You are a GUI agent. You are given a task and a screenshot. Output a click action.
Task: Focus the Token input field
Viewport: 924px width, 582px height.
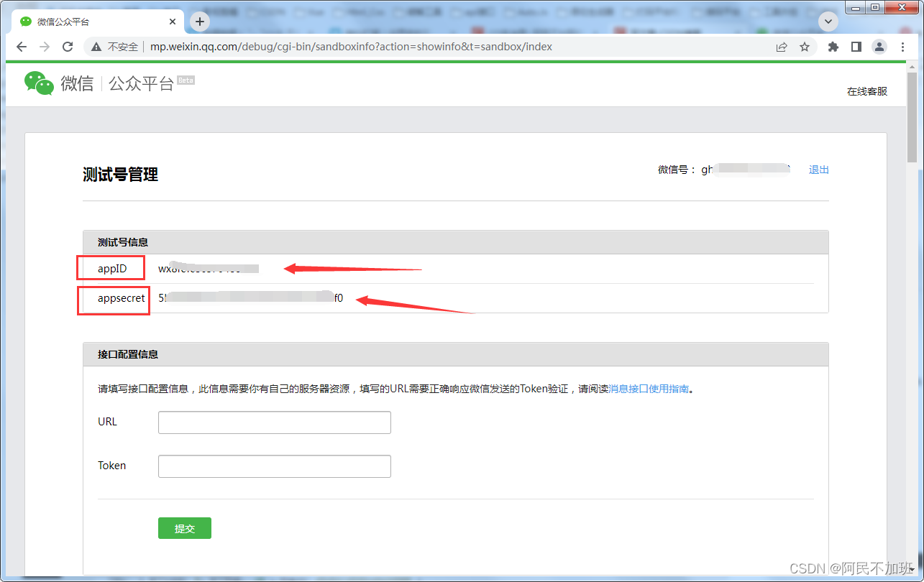[x=275, y=466]
